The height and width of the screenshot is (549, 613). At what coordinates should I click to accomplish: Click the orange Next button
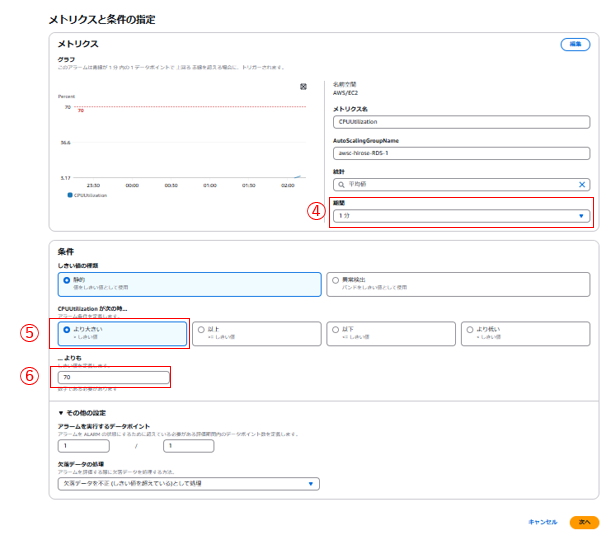(584, 522)
